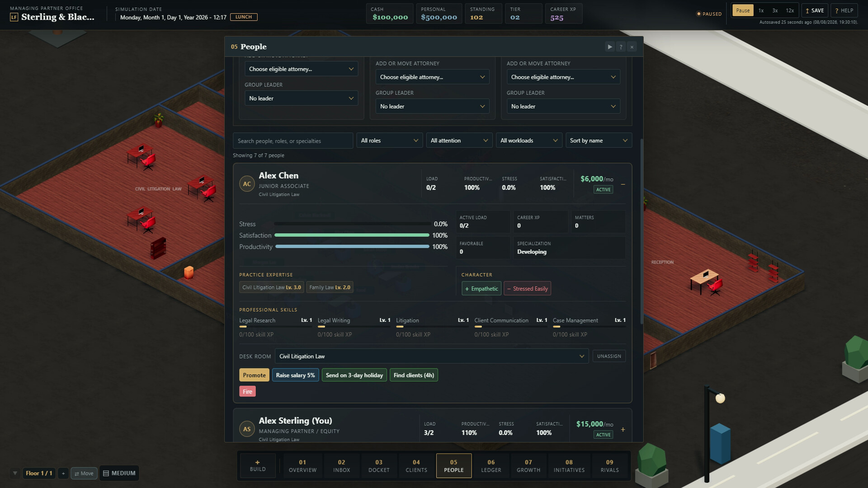Click the Move tool button
The height and width of the screenshot is (488, 868).
click(x=84, y=473)
